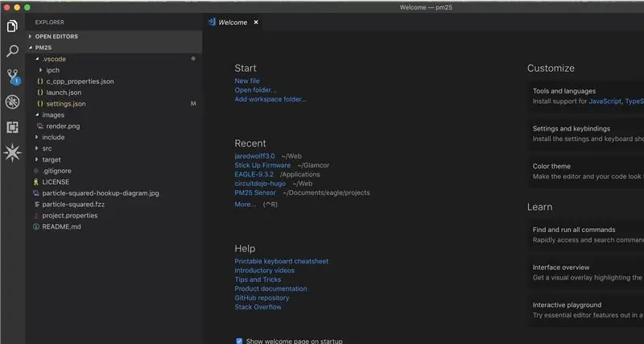Open Printable keyboard cheatsheet link
The image size is (644, 344).
coord(281,261)
